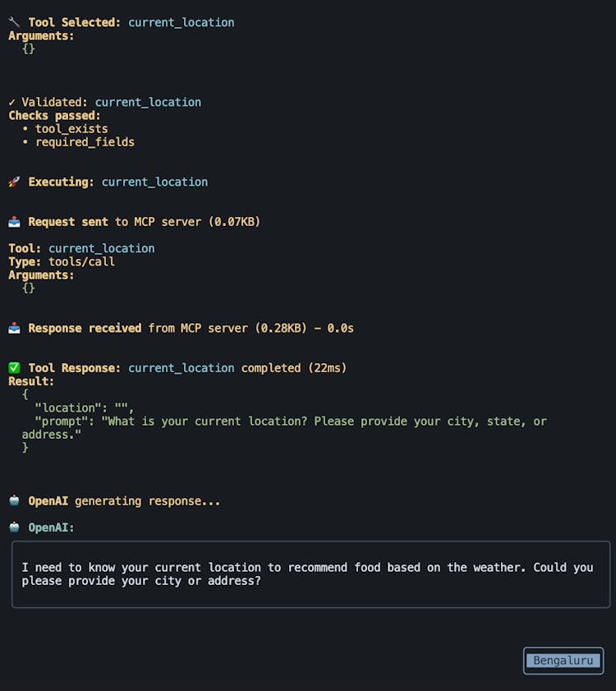Click current_location after Tool Selected
This screenshot has width=616, height=691.
tap(181, 22)
